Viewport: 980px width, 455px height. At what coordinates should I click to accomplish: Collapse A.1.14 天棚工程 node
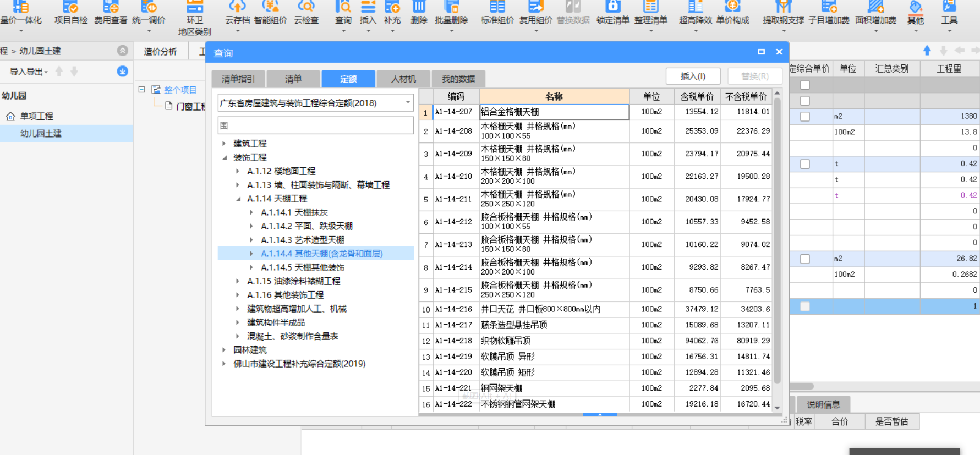(x=238, y=199)
